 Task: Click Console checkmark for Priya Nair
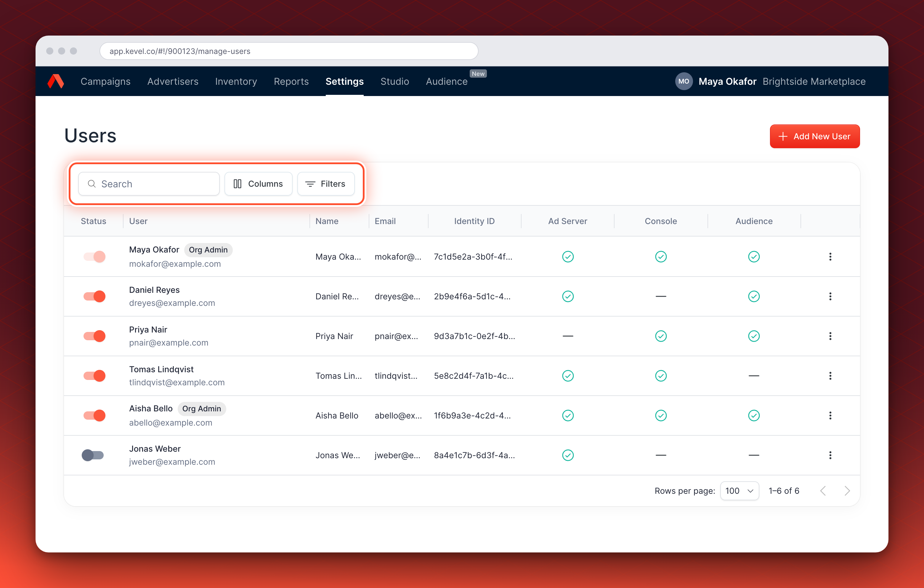coord(661,336)
